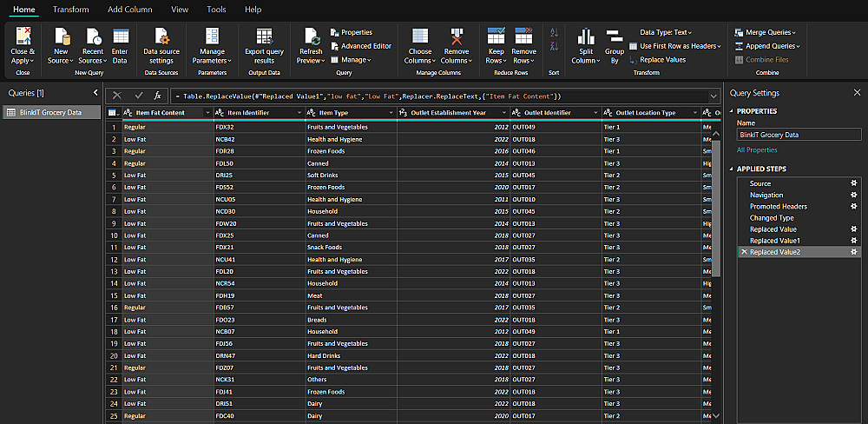
Task: Click the sort ascending icon
Action: pos(554,31)
